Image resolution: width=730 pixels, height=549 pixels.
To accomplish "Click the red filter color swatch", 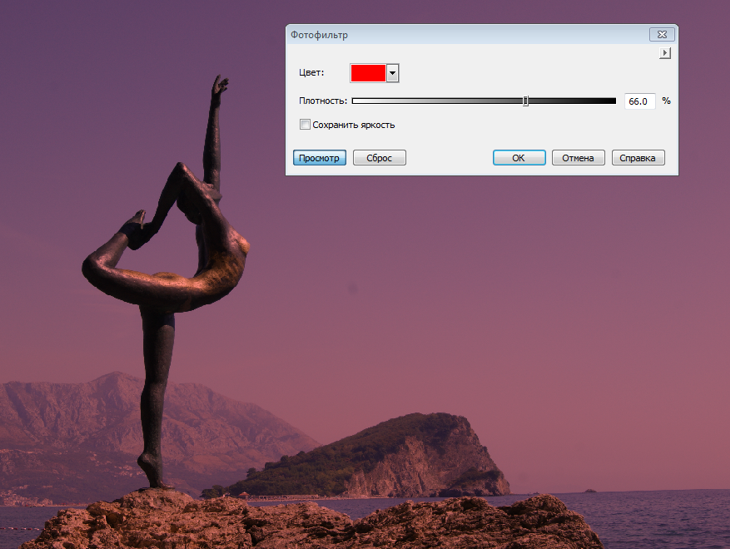I will 367,73.
